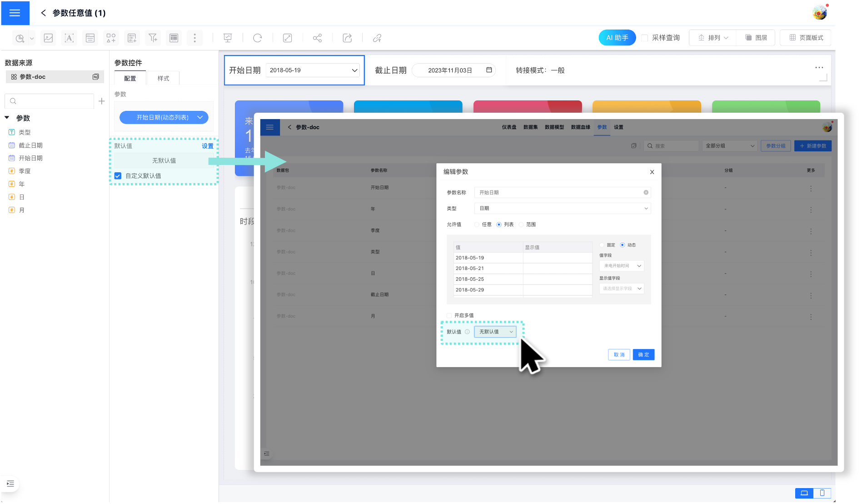Select the 任意 allowed-value radio

(477, 225)
